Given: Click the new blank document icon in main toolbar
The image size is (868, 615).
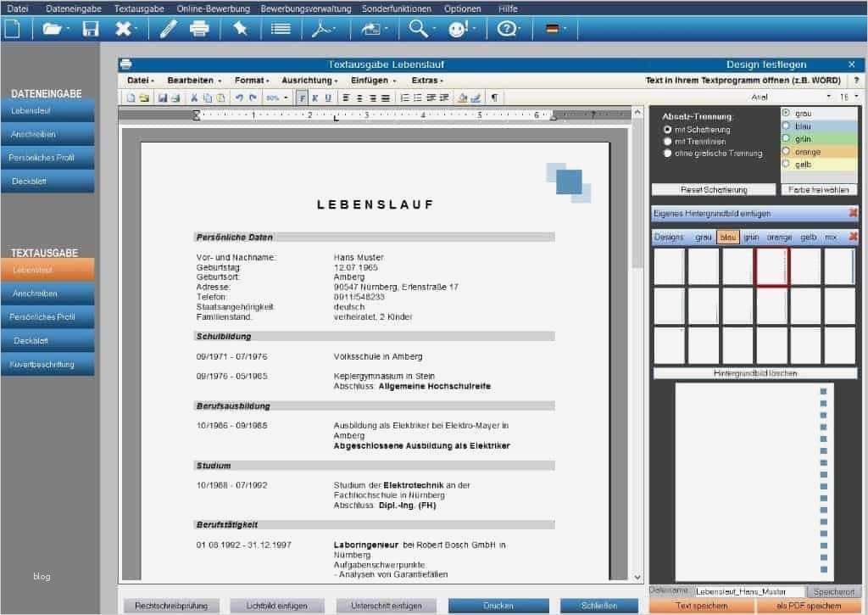Looking at the screenshot, I should click(x=12, y=28).
